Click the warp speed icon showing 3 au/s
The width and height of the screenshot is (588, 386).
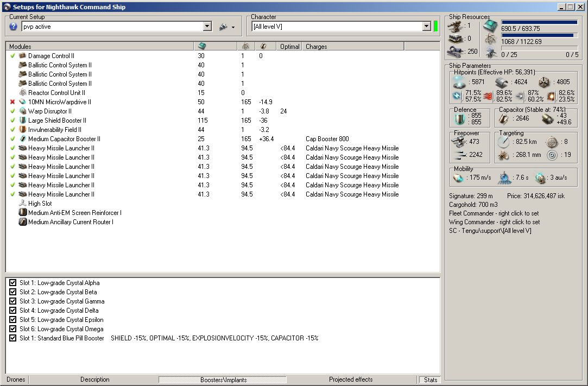pos(540,178)
